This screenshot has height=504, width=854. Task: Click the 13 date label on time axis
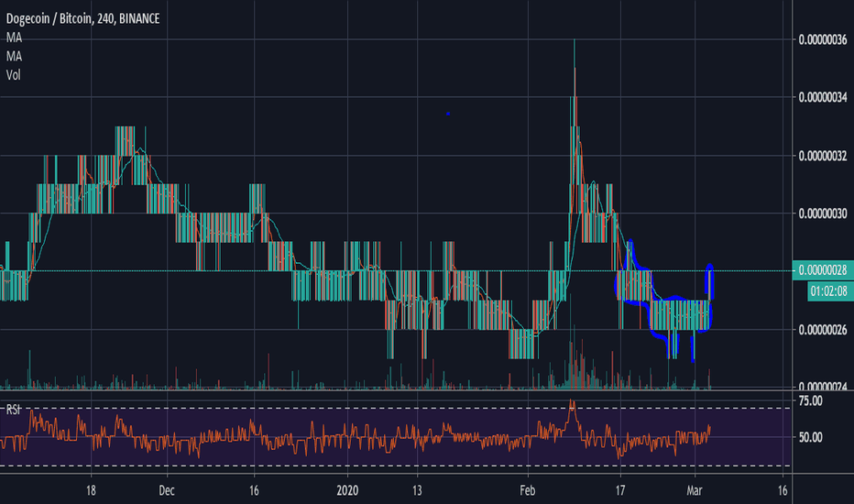417,490
